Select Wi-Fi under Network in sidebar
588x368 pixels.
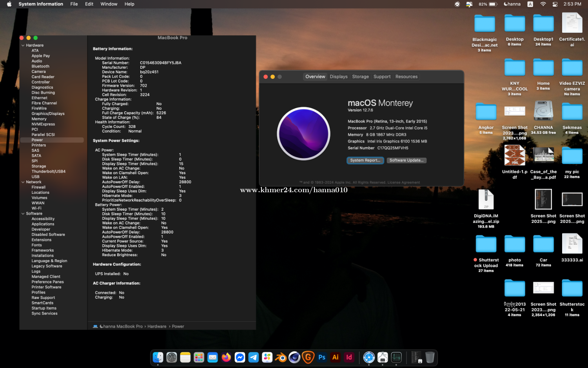point(36,208)
